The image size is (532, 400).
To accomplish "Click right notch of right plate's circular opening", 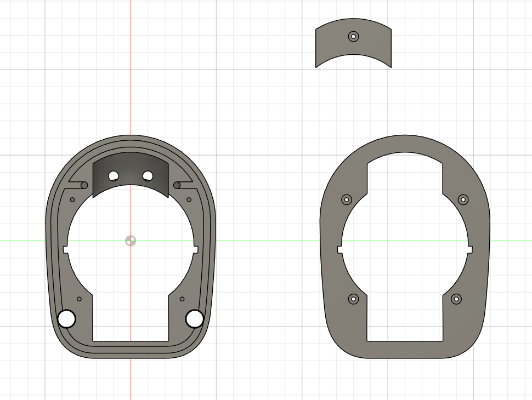I will pyautogui.click(x=469, y=250).
